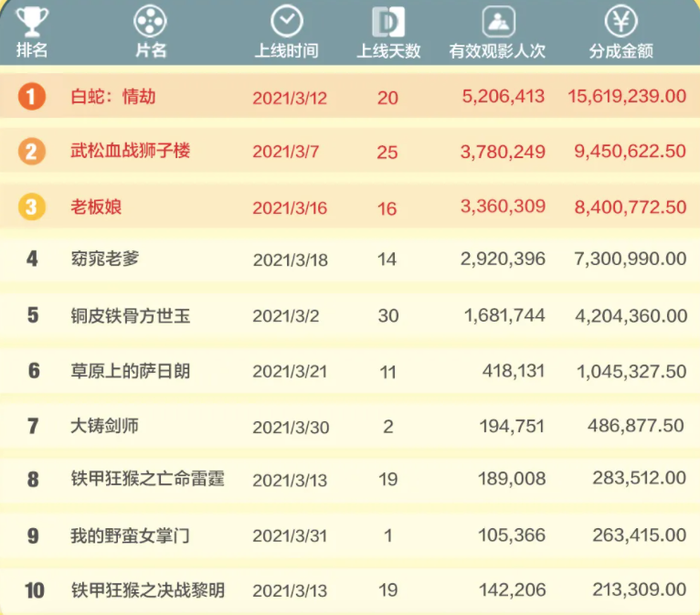700x615 pixels.
Task: Click the viewer count person icon
Action: click(x=497, y=21)
